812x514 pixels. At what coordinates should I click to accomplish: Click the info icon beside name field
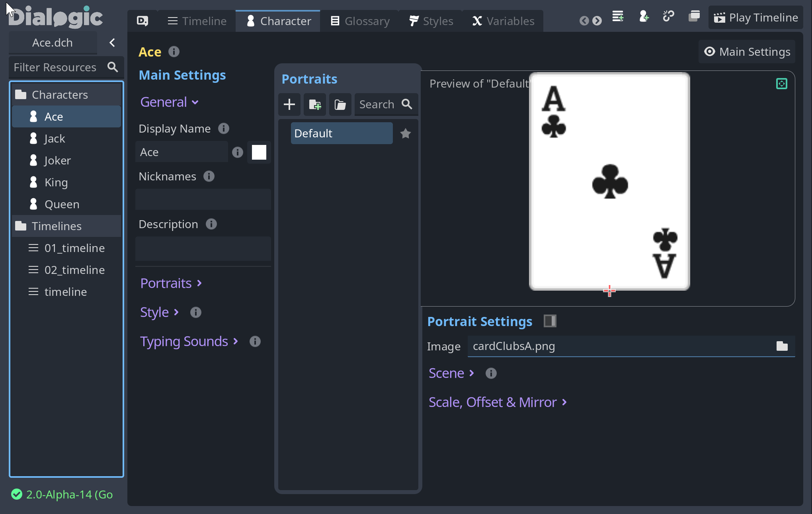click(x=238, y=152)
